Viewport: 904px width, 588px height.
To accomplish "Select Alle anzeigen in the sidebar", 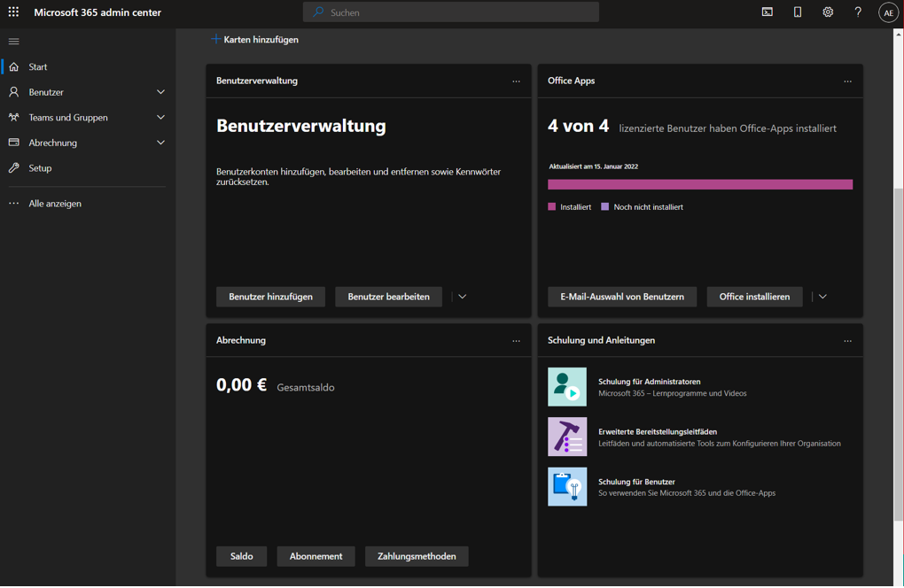I will click(55, 204).
